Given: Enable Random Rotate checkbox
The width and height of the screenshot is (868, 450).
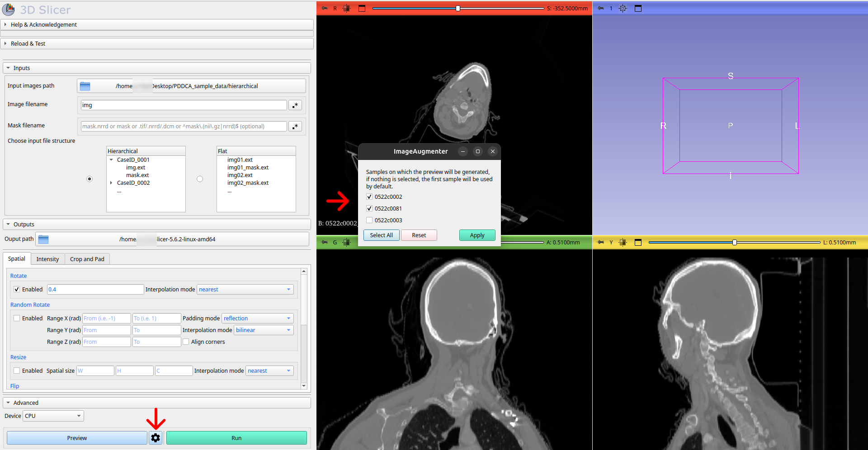Looking at the screenshot, I should [17, 319].
